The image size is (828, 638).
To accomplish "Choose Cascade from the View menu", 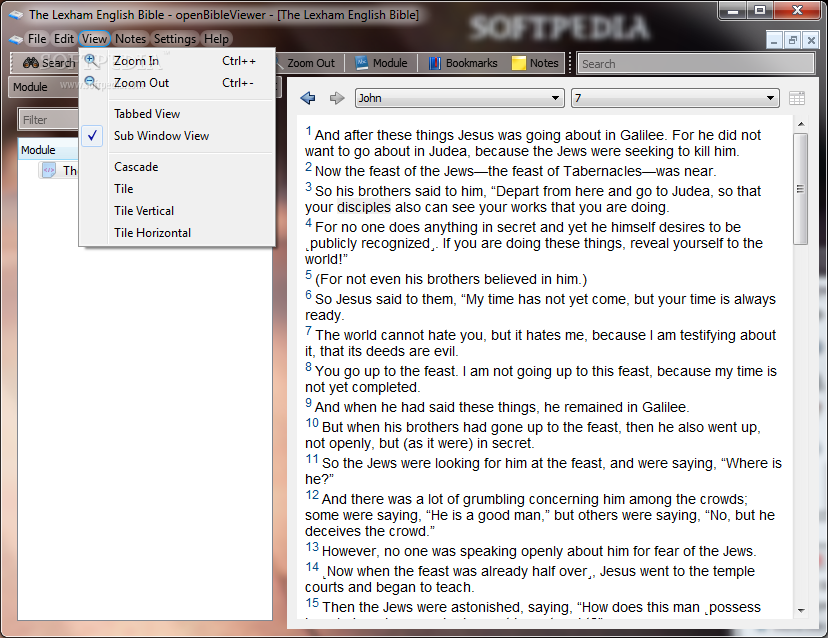I will [x=177, y=167].
